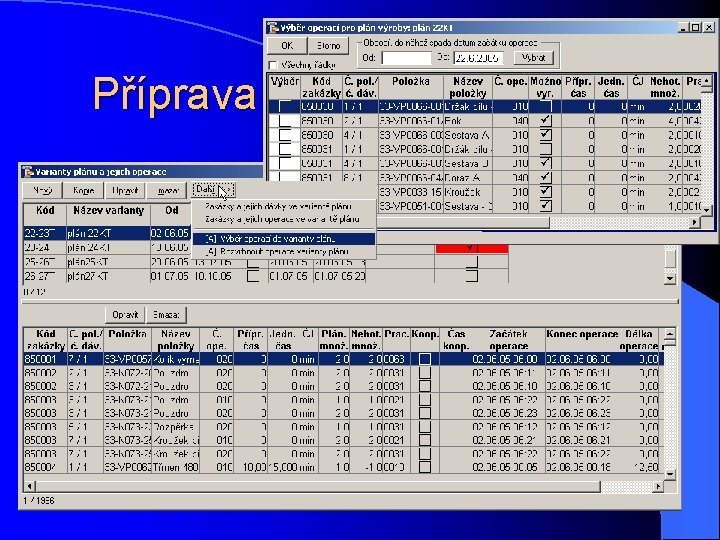Click the operations table horizontal scrollbar thumb
The height and width of the screenshot is (540, 720).
point(318,486)
